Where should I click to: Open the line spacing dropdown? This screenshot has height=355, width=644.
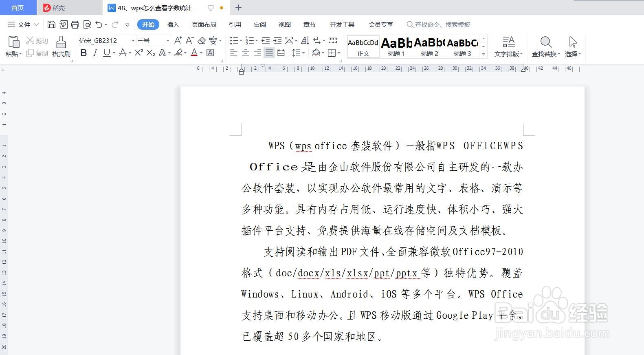click(304, 53)
